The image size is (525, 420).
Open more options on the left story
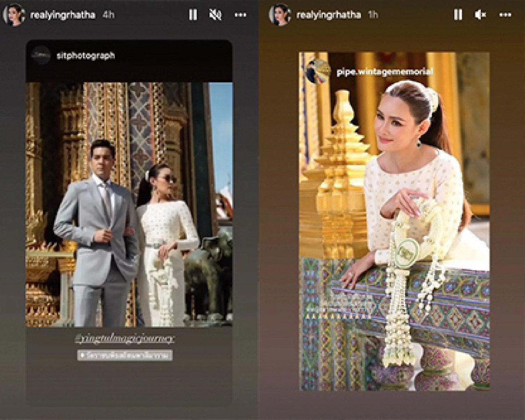[x=240, y=15]
